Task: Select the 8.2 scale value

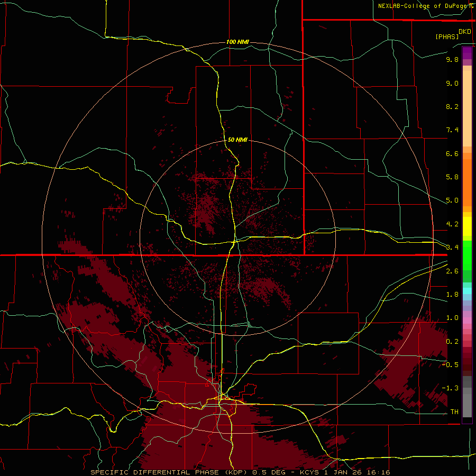Action: (x=452, y=106)
